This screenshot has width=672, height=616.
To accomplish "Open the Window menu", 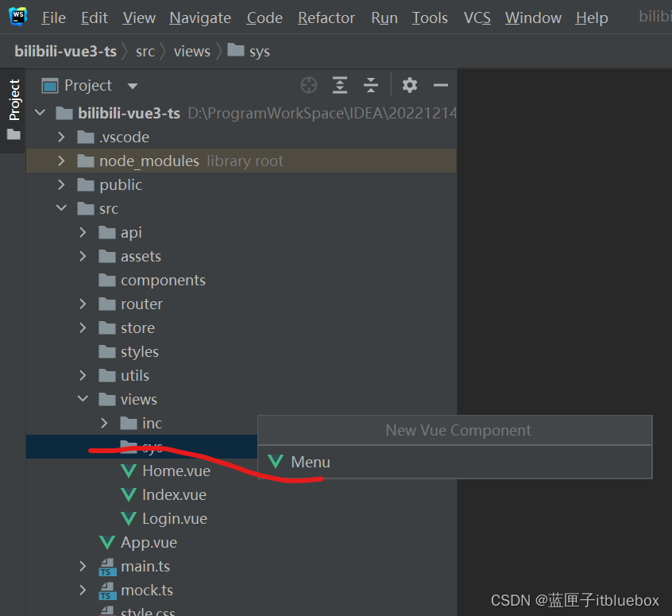I will tap(533, 18).
